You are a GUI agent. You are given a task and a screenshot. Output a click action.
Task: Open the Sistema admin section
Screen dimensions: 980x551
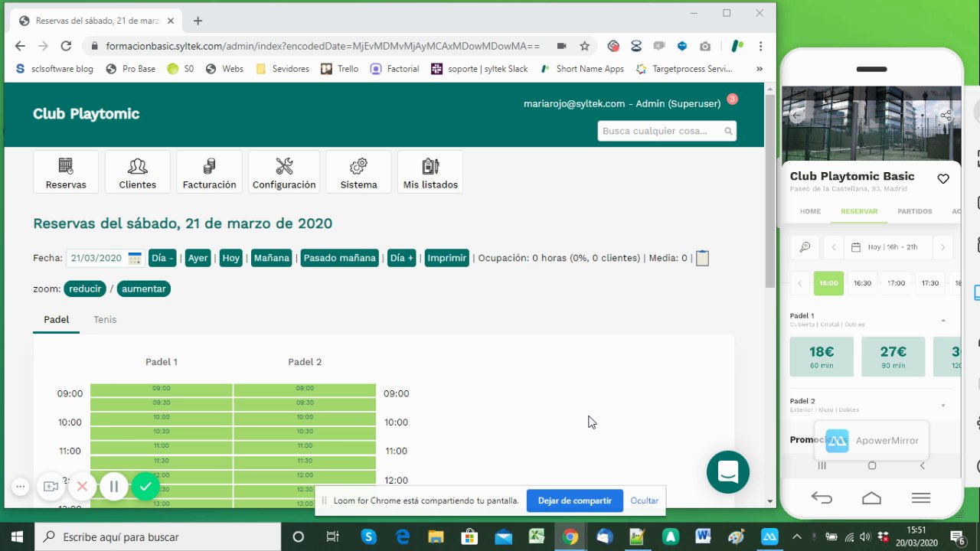tap(358, 171)
